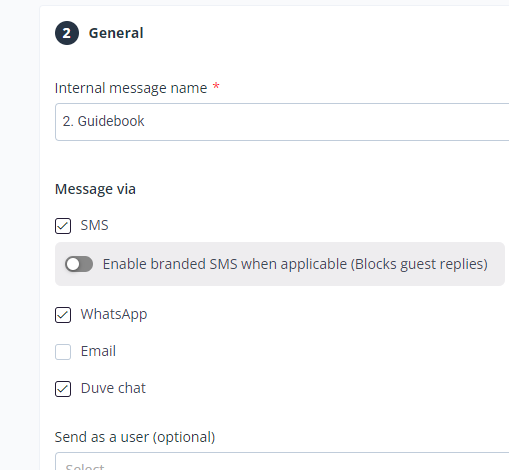Click the Enable branded SMS description text
The height and width of the screenshot is (470, 509).
click(x=295, y=264)
